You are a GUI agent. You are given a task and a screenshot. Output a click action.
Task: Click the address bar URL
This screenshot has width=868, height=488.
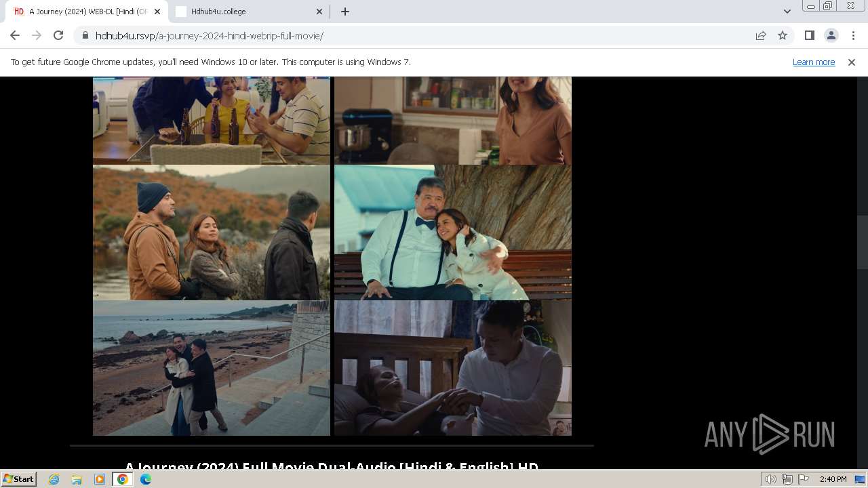pyautogui.click(x=210, y=35)
